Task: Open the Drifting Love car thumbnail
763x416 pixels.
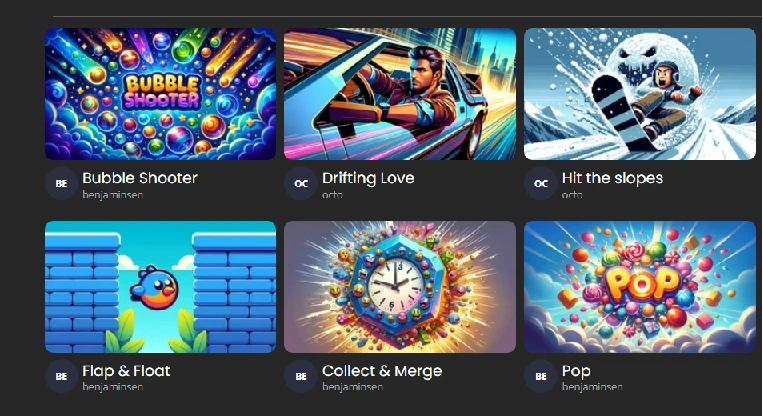Action: [400, 94]
